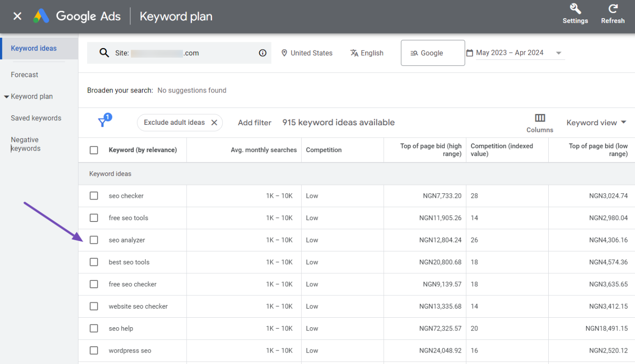635x364 pixels.
Task: Click the Refresh icon
Action: click(x=613, y=9)
